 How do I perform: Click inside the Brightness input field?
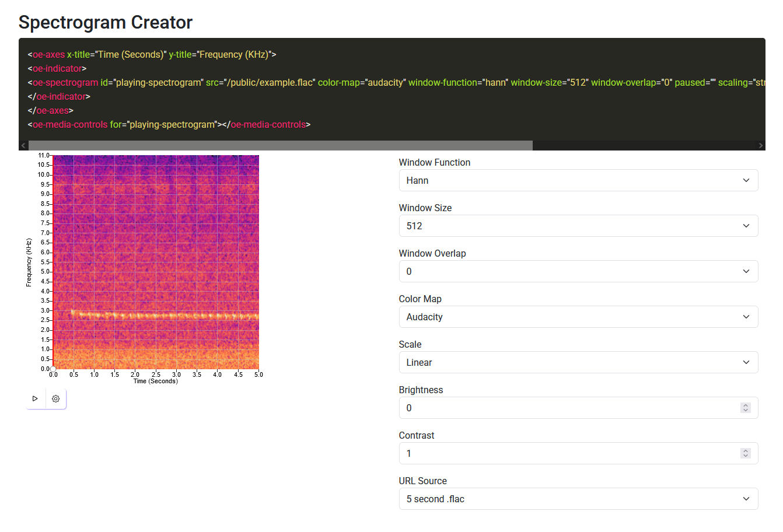click(525, 408)
